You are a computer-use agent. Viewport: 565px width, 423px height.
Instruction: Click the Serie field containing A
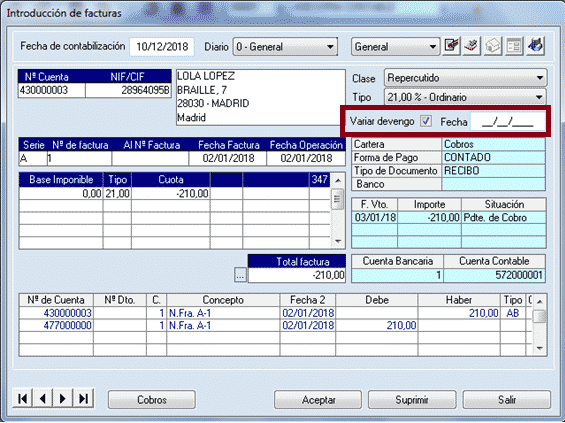tap(33, 159)
